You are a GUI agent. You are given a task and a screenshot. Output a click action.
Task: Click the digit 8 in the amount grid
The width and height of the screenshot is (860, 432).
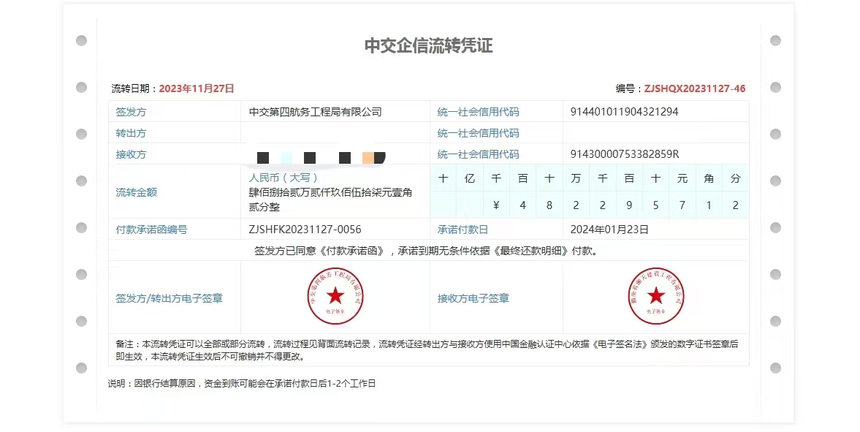pos(549,205)
